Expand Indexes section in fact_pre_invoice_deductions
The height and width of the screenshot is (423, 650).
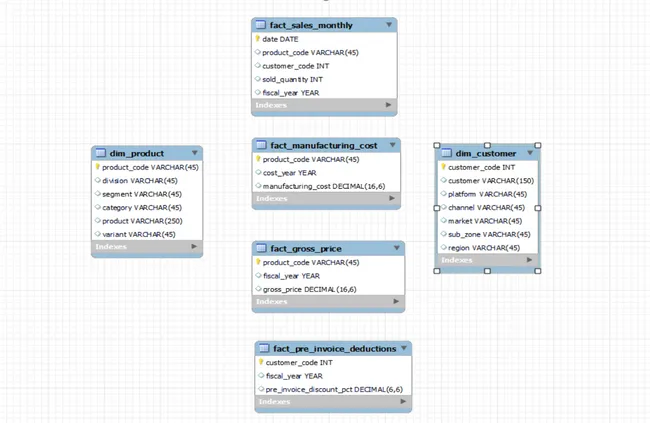point(403,402)
